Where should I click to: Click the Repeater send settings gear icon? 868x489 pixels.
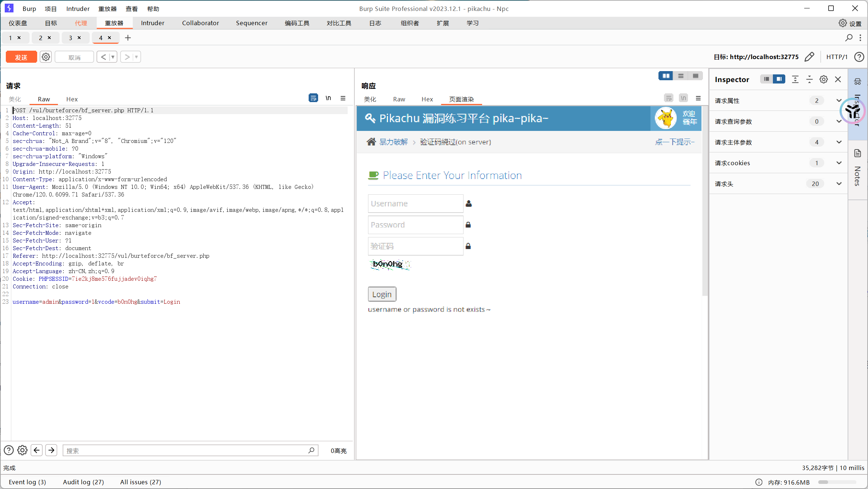(46, 57)
